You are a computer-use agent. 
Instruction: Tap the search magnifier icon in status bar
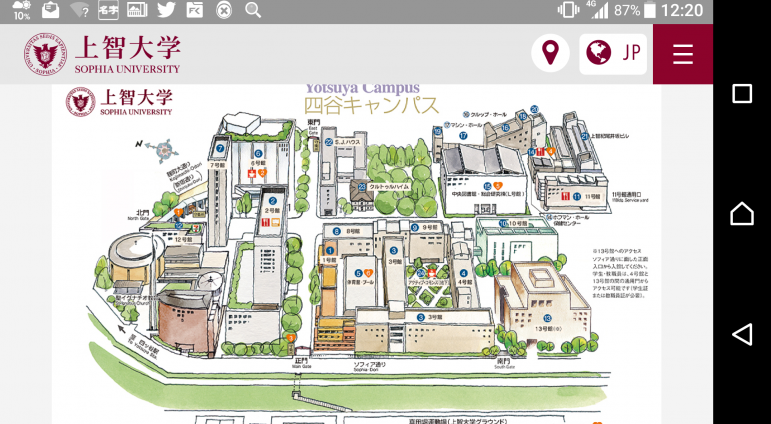point(253,10)
